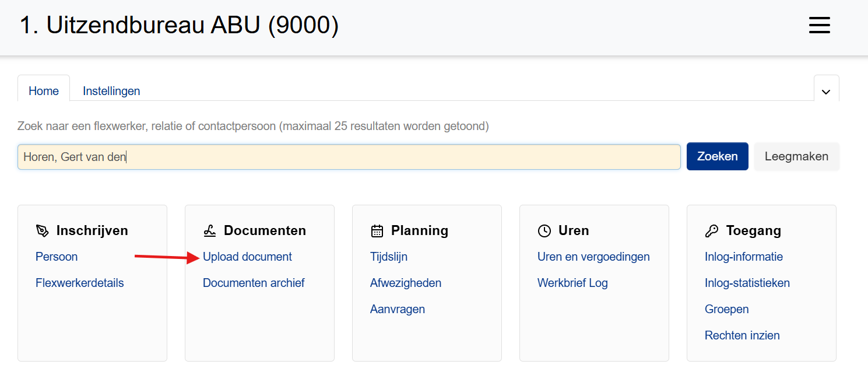Open the Upload document link
Viewport: 868px width, 382px height.
(x=247, y=257)
